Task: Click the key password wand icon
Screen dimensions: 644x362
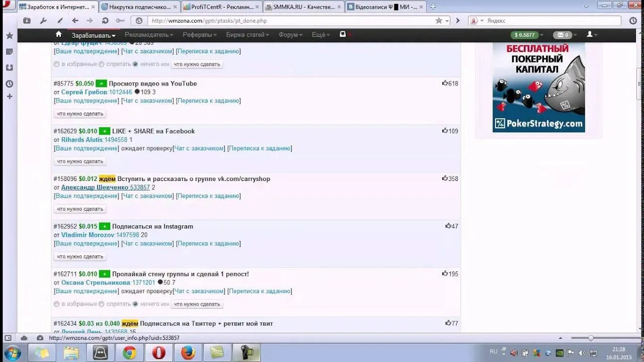Action: (120, 21)
